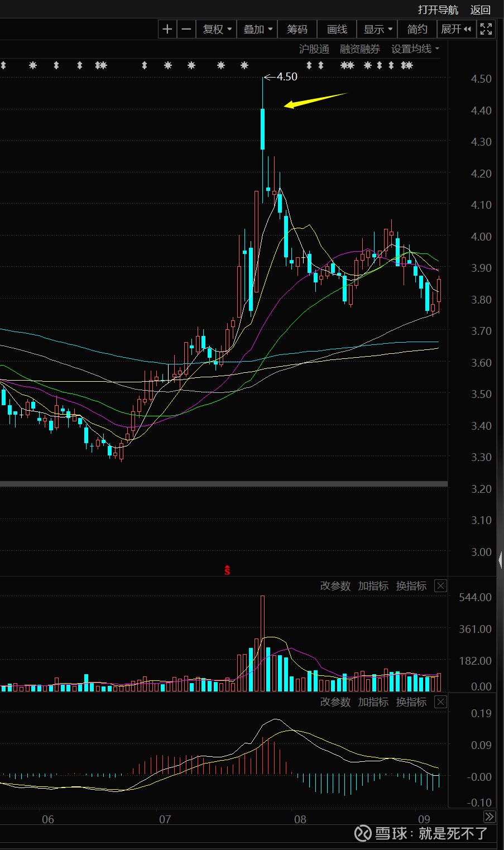
Task: Enter fullscreen with the expand arrows icon
Action: pos(486,29)
